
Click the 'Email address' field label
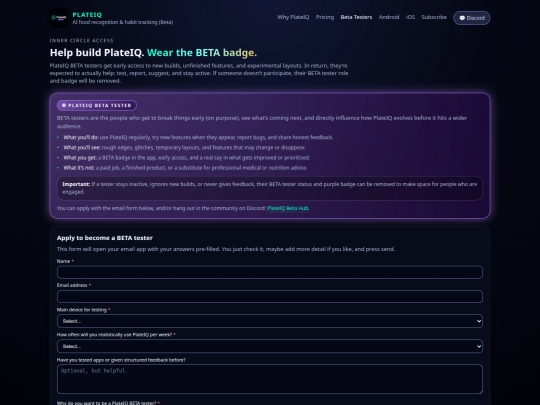(72, 285)
